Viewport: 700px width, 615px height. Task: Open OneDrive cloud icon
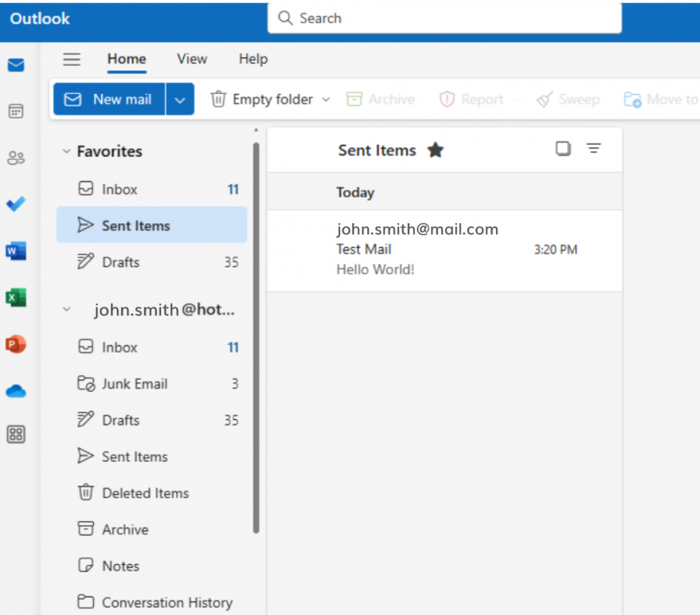coord(15,391)
